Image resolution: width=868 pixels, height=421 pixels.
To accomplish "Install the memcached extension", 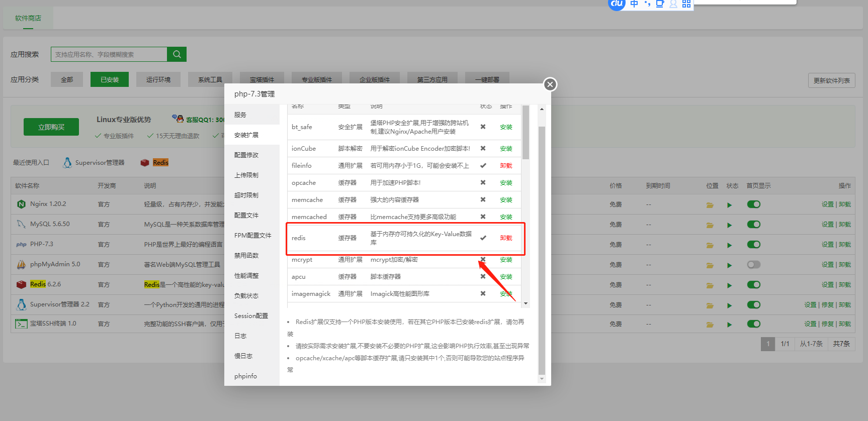I will pos(506,217).
